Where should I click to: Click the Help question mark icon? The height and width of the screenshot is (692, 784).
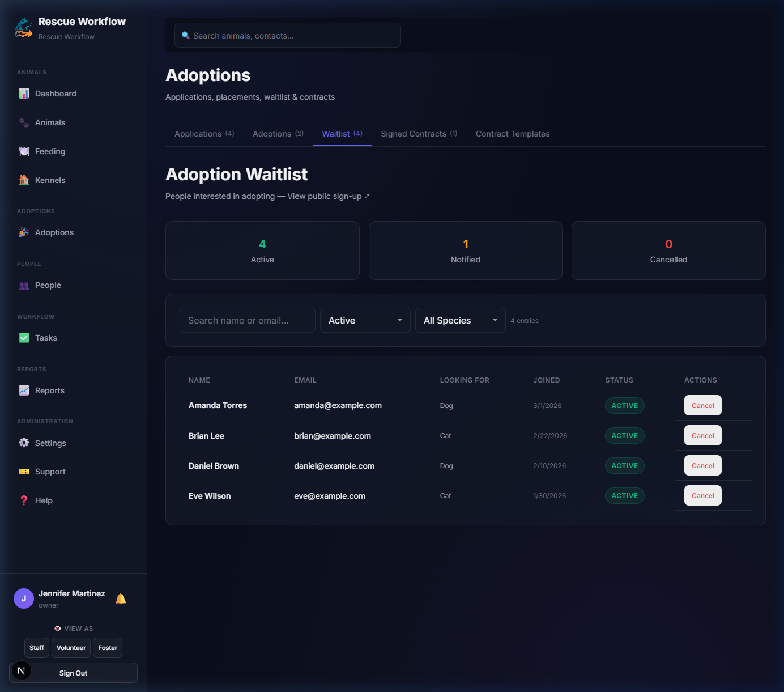pyautogui.click(x=24, y=500)
